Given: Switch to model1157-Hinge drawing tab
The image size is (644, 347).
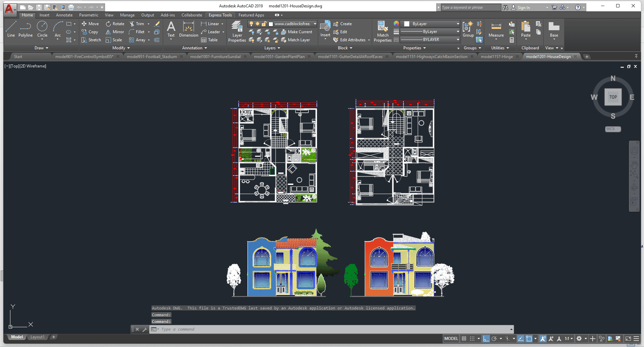Looking at the screenshot, I should [x=497, y=57].
